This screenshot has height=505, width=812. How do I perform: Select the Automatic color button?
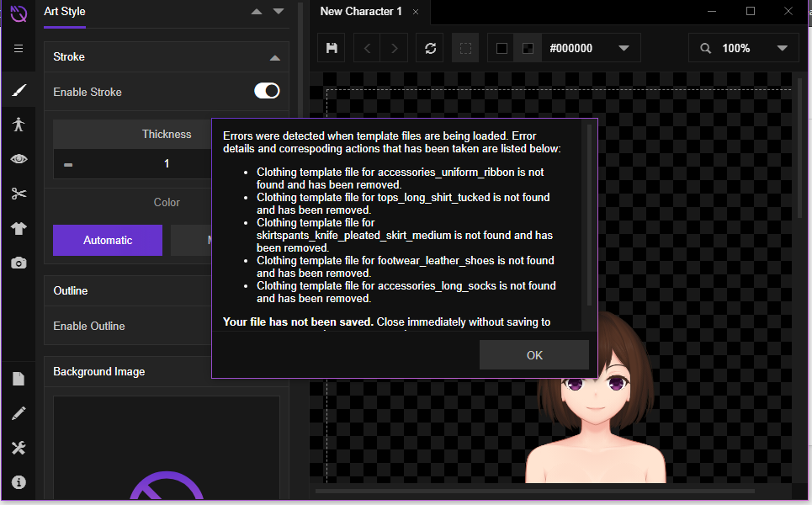pyautogui.click(x=108, y=241)
